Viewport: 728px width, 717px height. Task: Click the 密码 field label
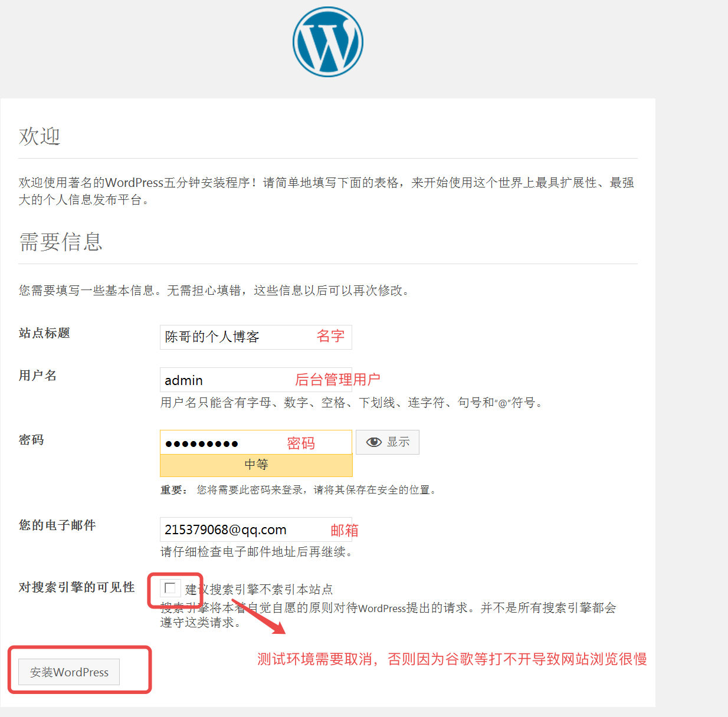31,440
